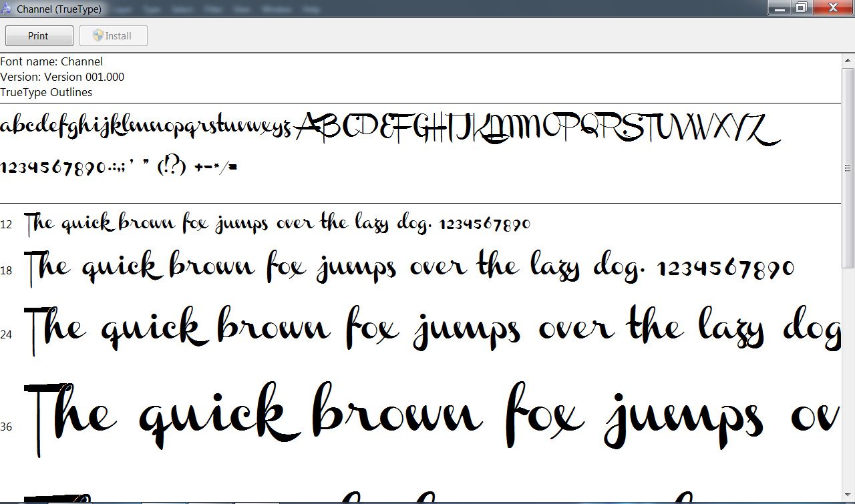Click the size 36 label
This screenshot has width=855, height=504.
coord(7,427)
